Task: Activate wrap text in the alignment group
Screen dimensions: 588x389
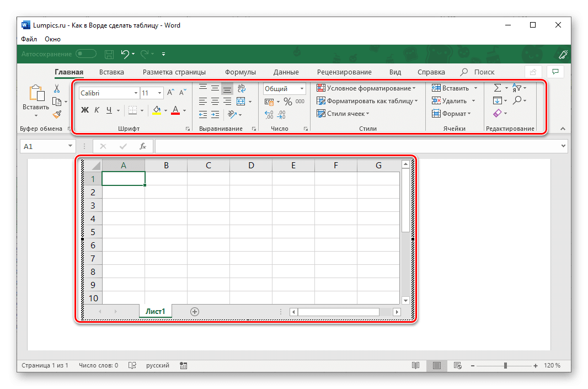Action: 241,88
